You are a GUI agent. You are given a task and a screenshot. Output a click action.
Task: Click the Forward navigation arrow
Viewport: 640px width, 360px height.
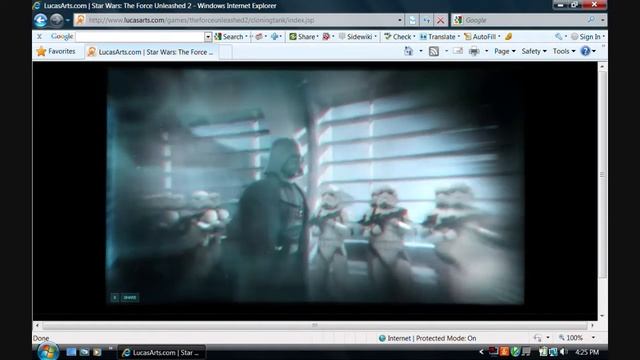tap(57, 20)
